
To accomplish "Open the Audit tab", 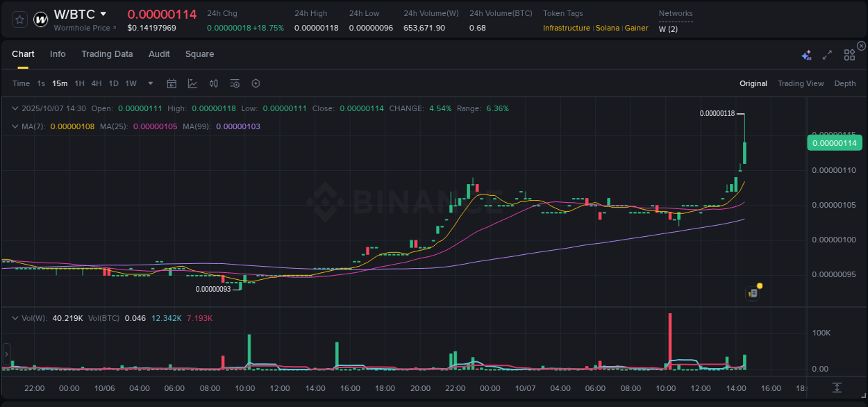I will coord(159,53).
